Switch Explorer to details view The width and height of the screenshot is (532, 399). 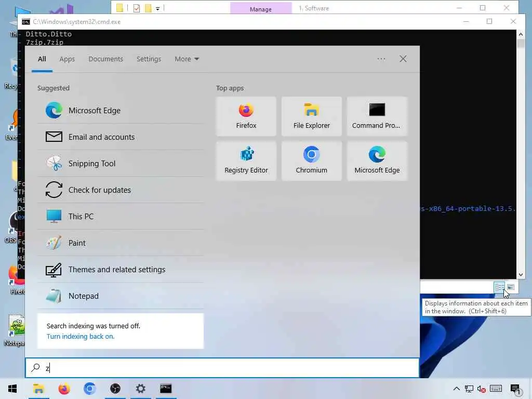[499, 287]
